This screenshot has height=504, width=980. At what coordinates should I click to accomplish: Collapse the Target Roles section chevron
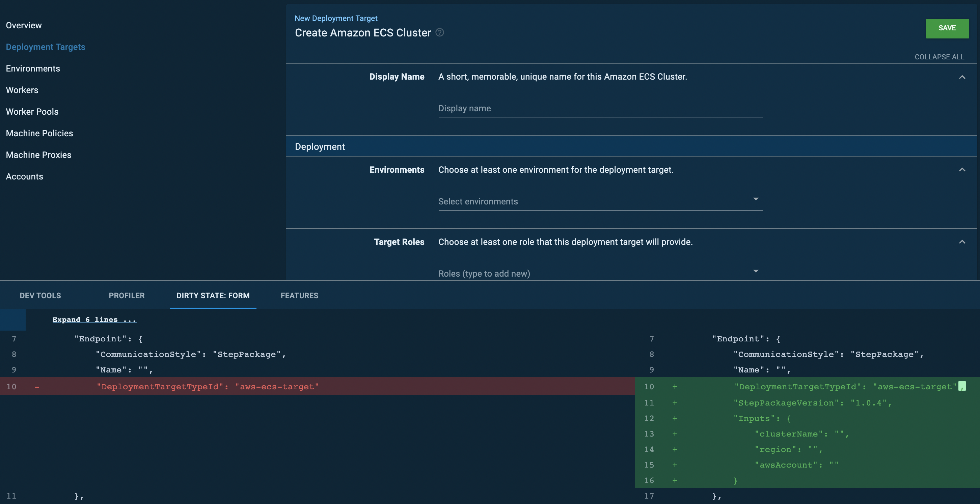pyautogui.click(x=962, y=242)
